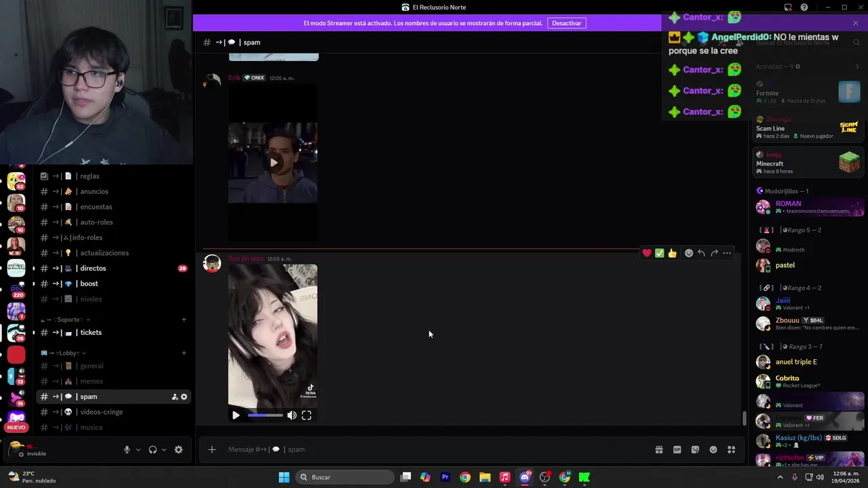Play the TikTok video
This screenshot has height=488, width=868.
pyautogui.click(x=236, y=415)
